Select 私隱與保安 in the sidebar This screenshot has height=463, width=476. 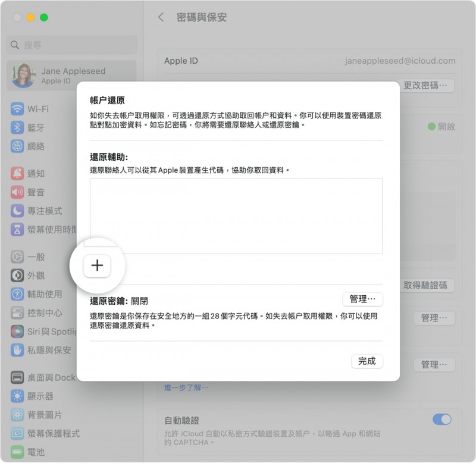[49, 350]
